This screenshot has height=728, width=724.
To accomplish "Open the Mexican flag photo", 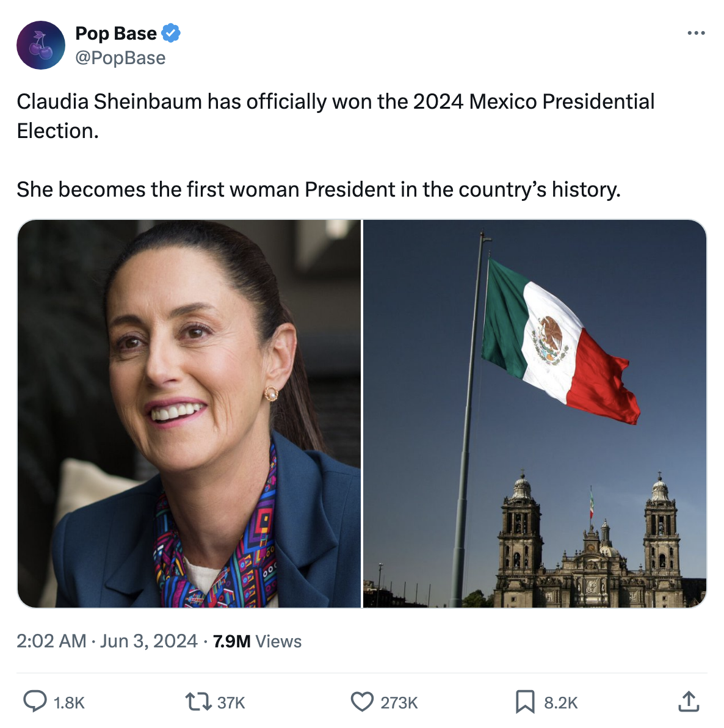I will [x=535, y=413].
